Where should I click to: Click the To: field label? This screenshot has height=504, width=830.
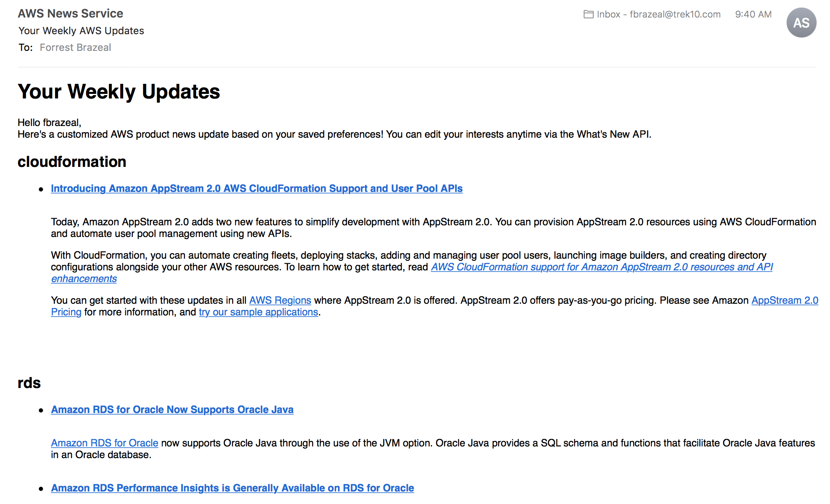point(25,48)
